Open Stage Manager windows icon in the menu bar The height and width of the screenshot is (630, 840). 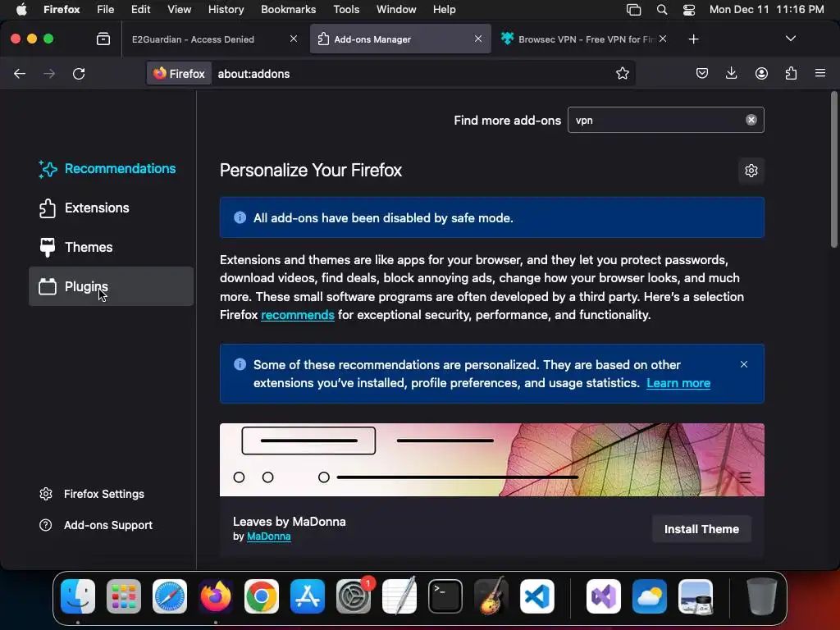pos(634,10)
